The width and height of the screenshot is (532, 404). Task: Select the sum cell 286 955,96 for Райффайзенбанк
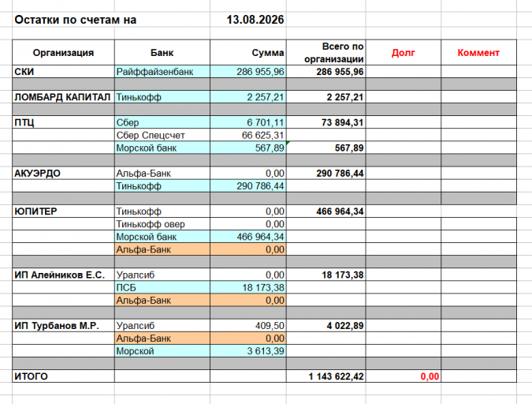click(x=248, y=72)
